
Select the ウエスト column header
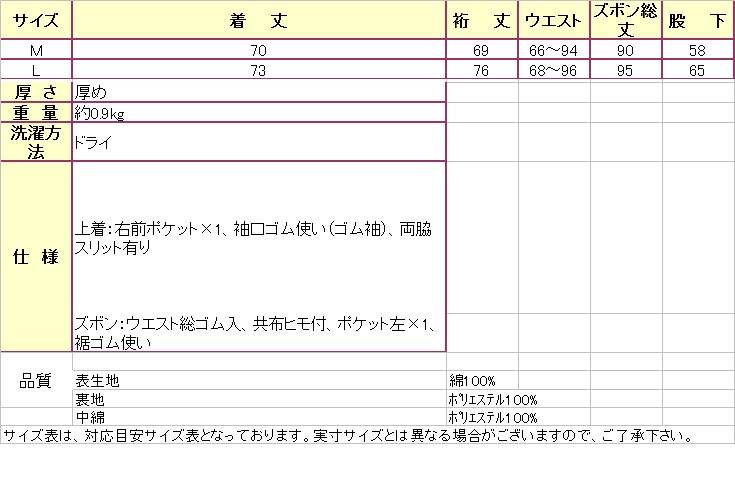coord(554,20)
